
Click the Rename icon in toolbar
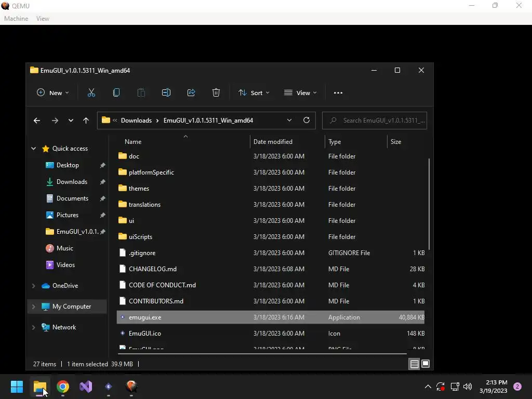[166, 92]
